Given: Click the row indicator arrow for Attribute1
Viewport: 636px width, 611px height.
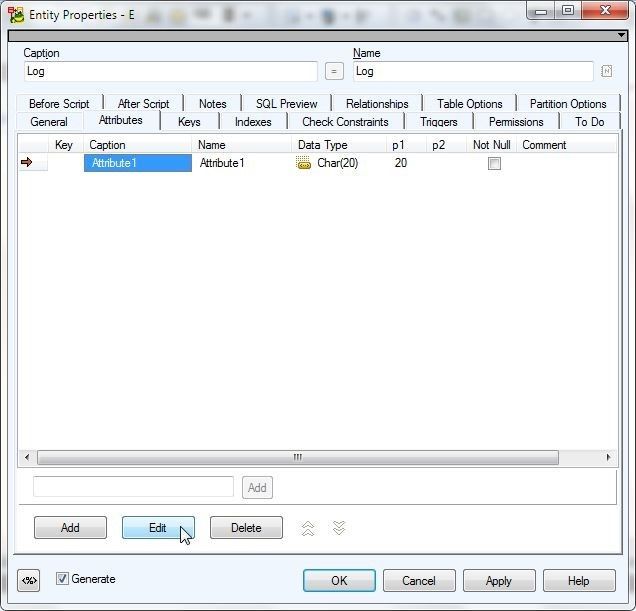Looking at the screenshot, I should tap(27, 162).
